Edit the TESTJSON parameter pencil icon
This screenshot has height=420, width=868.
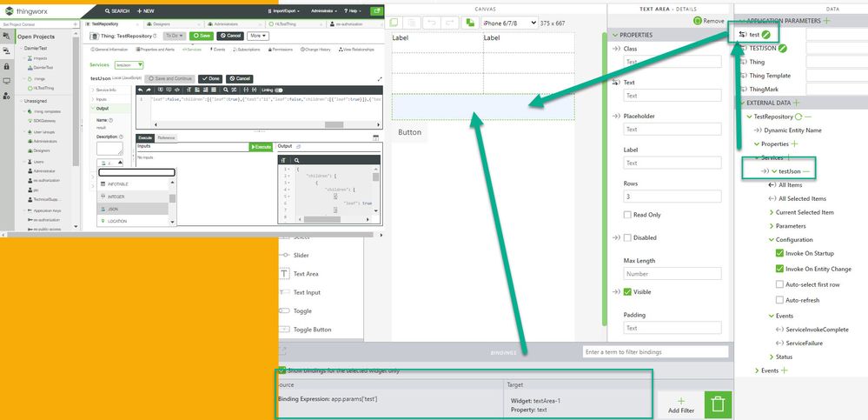point(783,48)
